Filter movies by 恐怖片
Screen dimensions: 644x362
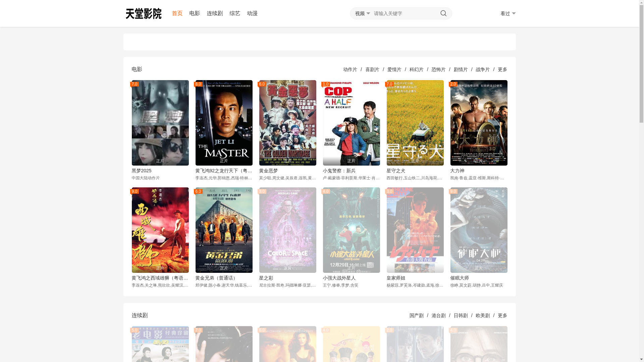click(x=439, y=69)
